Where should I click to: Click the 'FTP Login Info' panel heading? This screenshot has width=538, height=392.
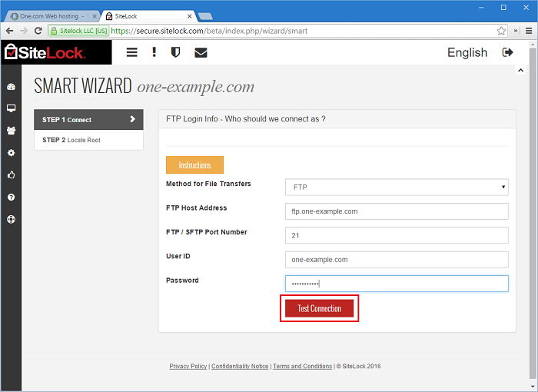click(x=246, y=119)
